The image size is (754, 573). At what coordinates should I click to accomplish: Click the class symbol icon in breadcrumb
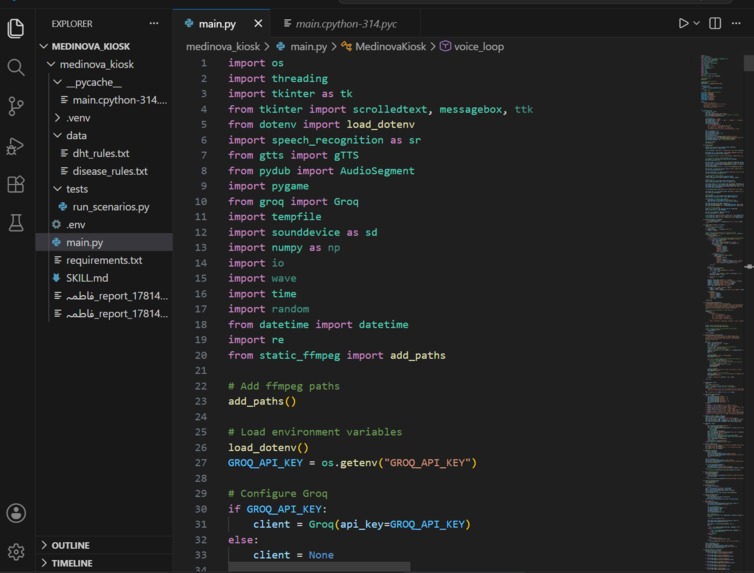347,46
